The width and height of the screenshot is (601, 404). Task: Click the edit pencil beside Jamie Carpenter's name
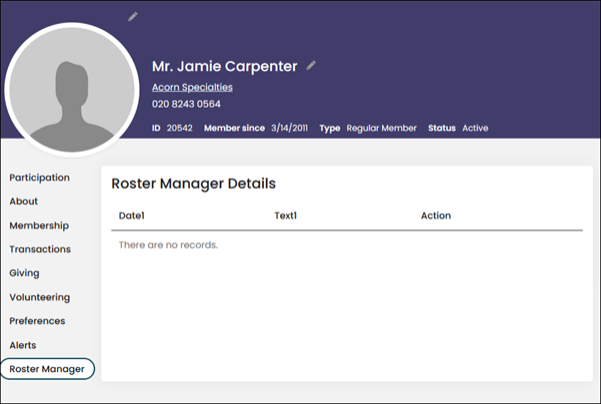coord(311,66)
